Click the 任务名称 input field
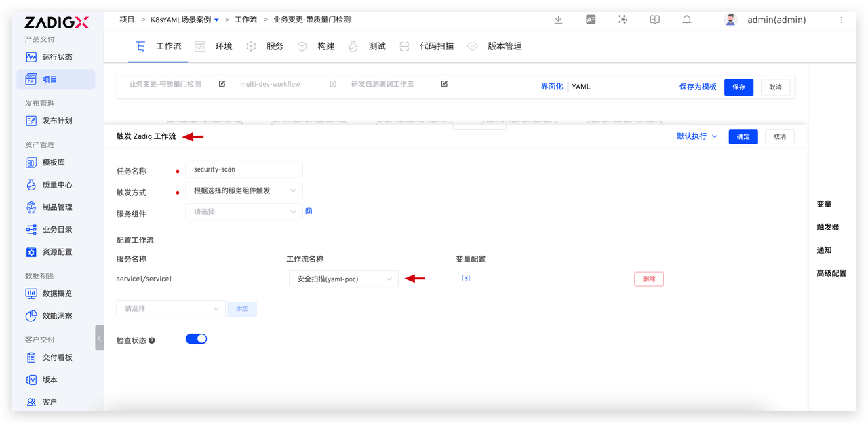 244,169
